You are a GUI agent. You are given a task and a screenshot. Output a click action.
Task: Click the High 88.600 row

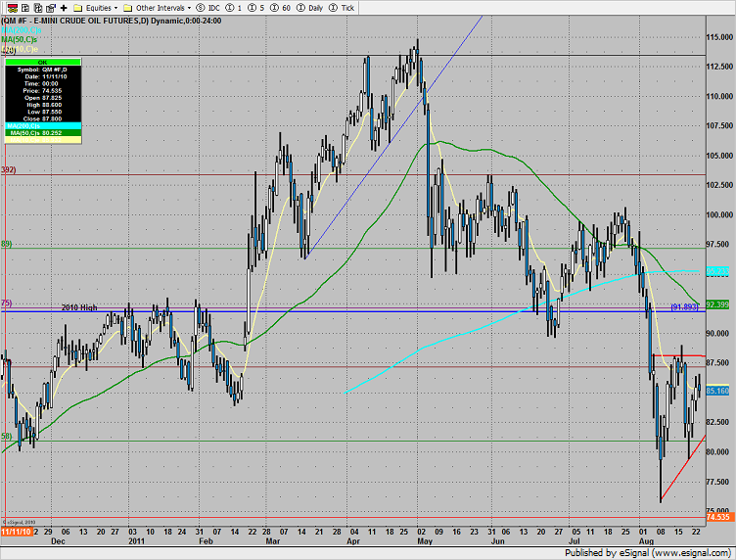coord(43,105)
